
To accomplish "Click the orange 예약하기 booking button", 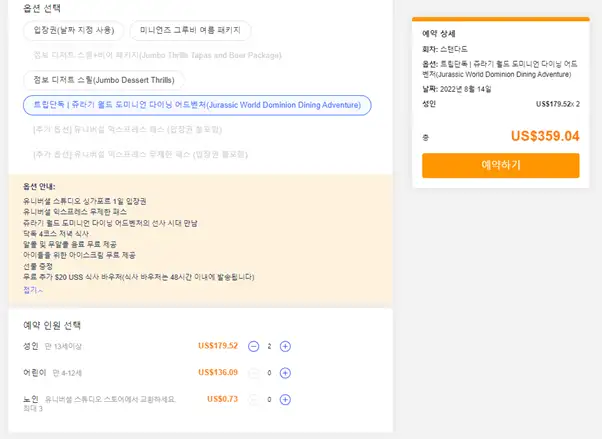I will point(501,166).
